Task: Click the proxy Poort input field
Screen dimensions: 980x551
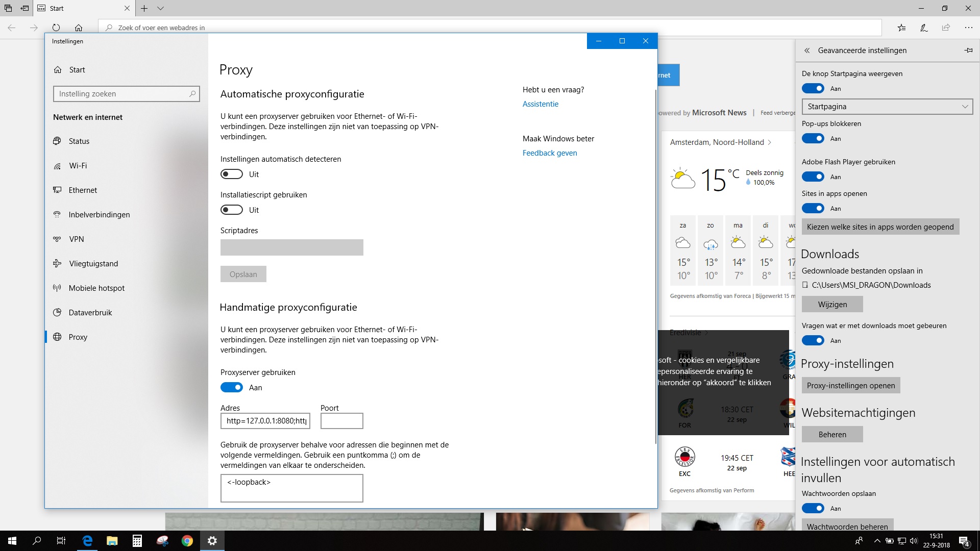Action: click(x=342, y=421)
